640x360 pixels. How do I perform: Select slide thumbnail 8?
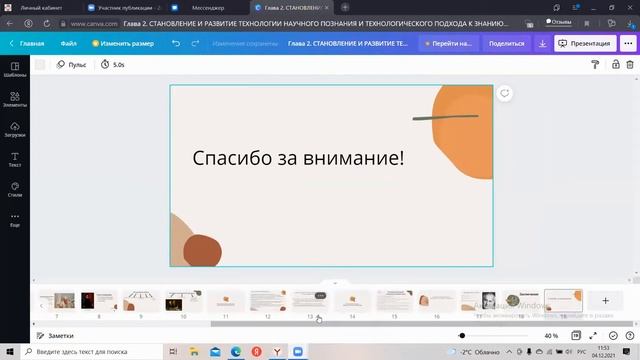pyautogui.click(x=99, y=301)
